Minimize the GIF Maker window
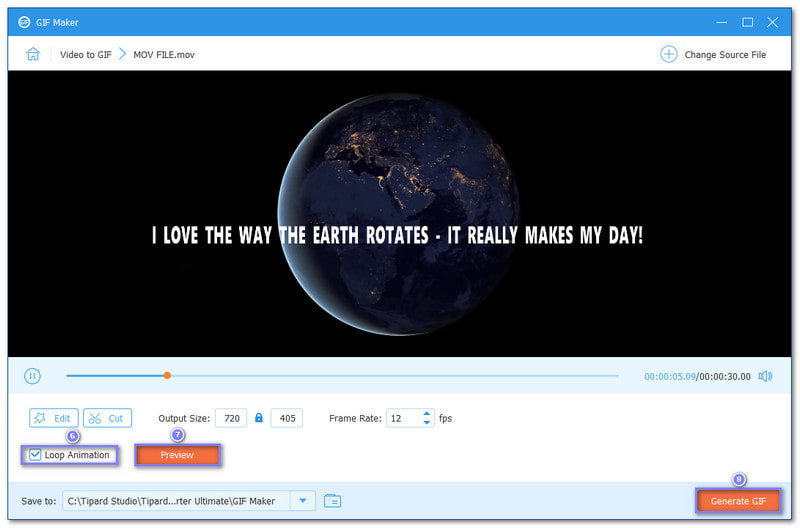Viewport: 800px width, 528px height. click(721, 22)
